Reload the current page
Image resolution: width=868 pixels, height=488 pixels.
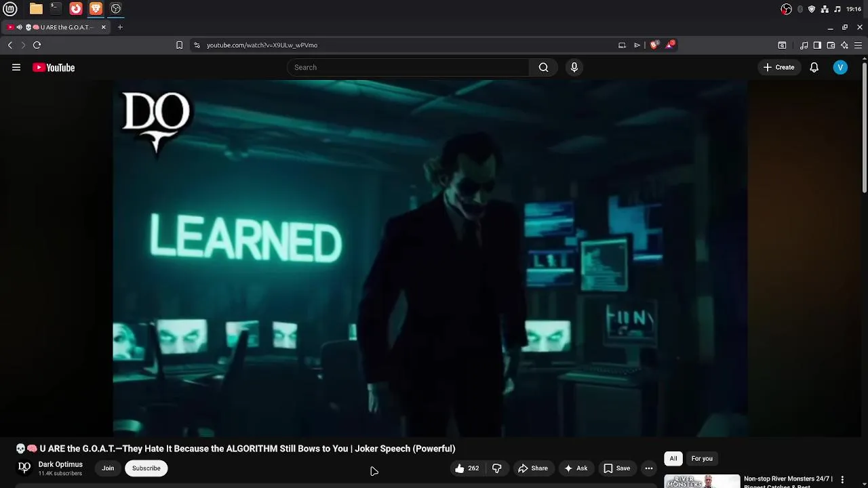pos(37,45)
